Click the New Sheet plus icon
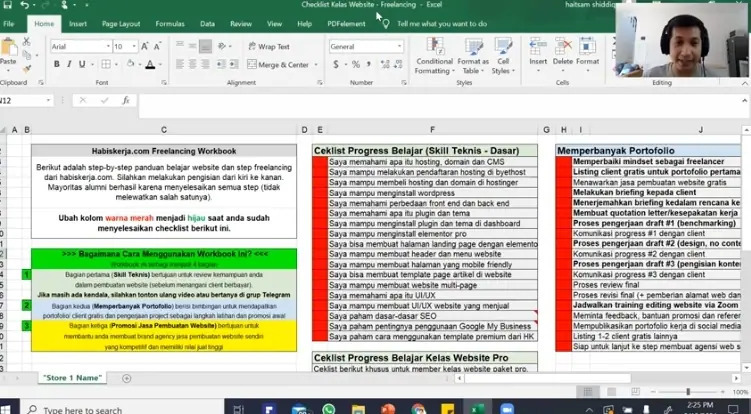The width and height of the screenshot is (751, 414). pyautogui.click(x=126, y=379)
